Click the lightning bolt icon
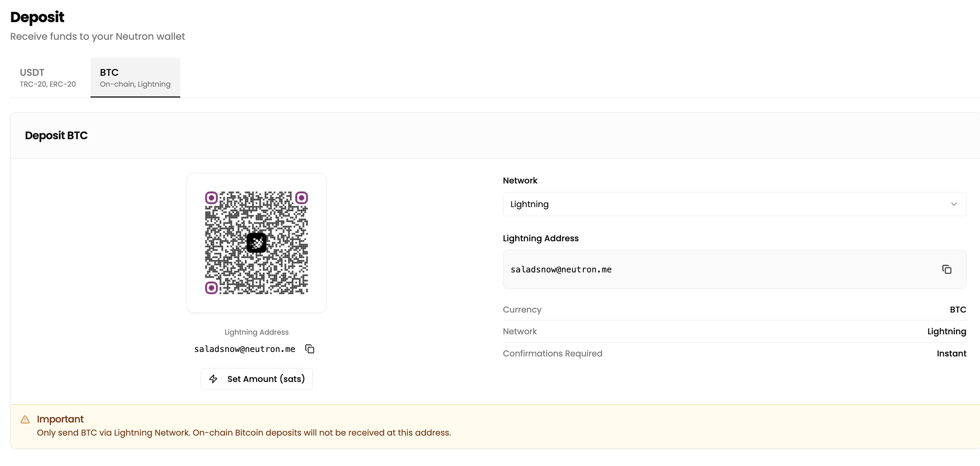Viewport: 980px width, 466px height. (213, 379)
